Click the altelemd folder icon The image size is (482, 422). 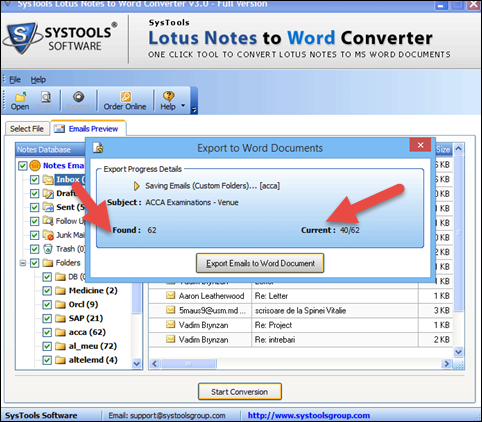pos(60,360)
